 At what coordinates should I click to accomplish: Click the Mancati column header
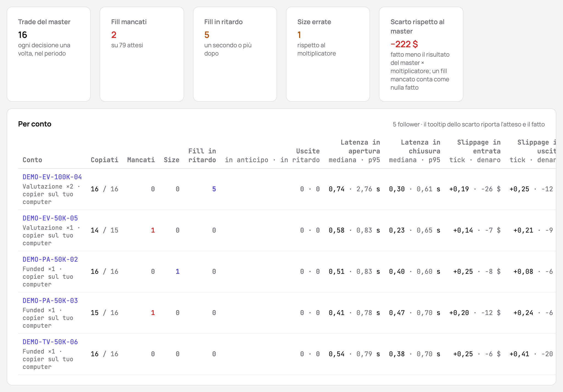[141, 160]
